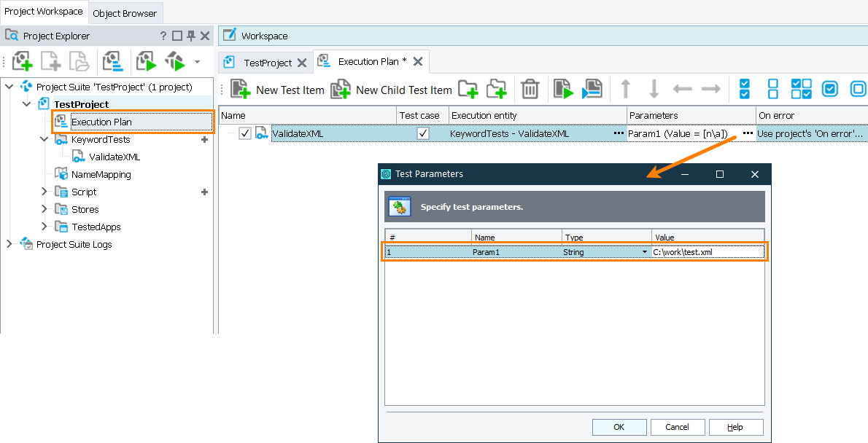This screenshot has height=443, width=868.
Task: Click the add new project item icon
Action: [x=22, y=61]
